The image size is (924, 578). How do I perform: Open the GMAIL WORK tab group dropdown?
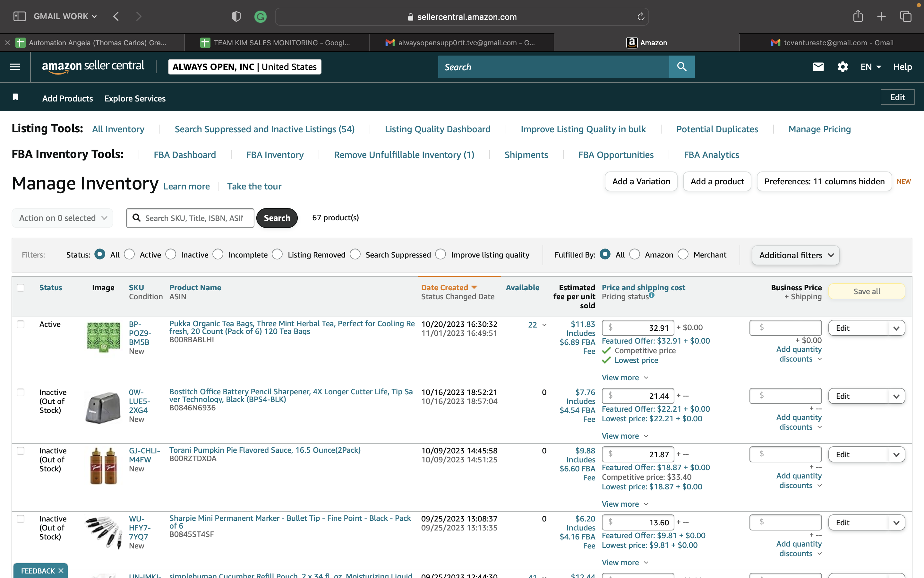[x=65, y=16]
